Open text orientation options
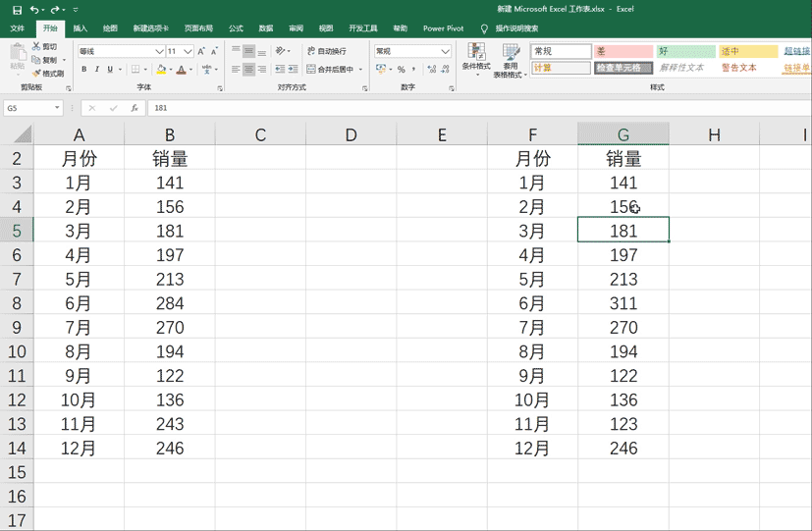The image size is (812, 531). 282,51
